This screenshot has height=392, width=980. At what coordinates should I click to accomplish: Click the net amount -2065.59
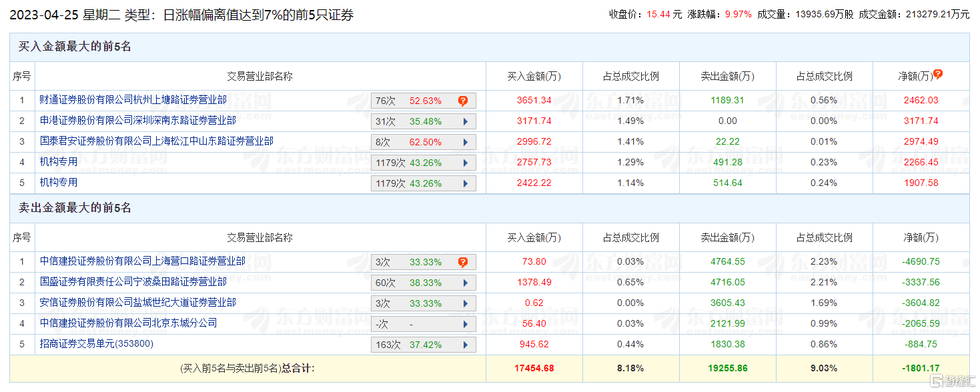click(x=921, y=324)
